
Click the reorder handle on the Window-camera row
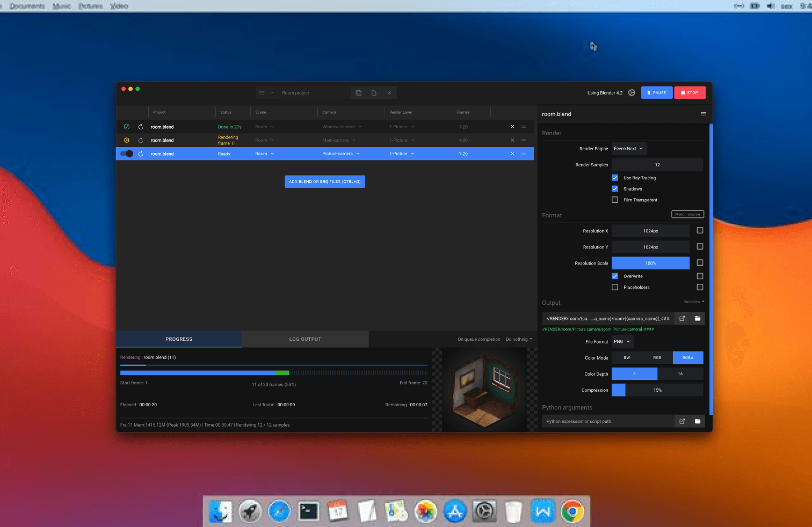524,127
